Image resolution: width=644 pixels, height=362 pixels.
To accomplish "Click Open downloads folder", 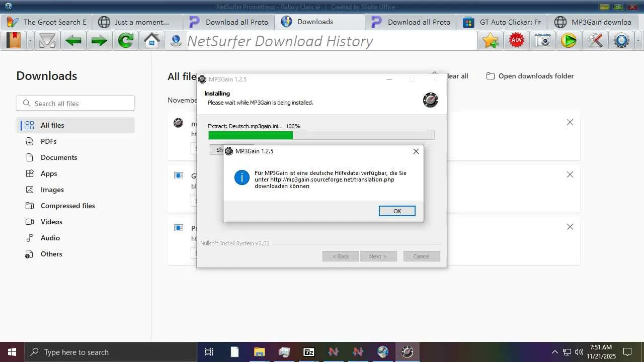I will click(x=530, y=76).
